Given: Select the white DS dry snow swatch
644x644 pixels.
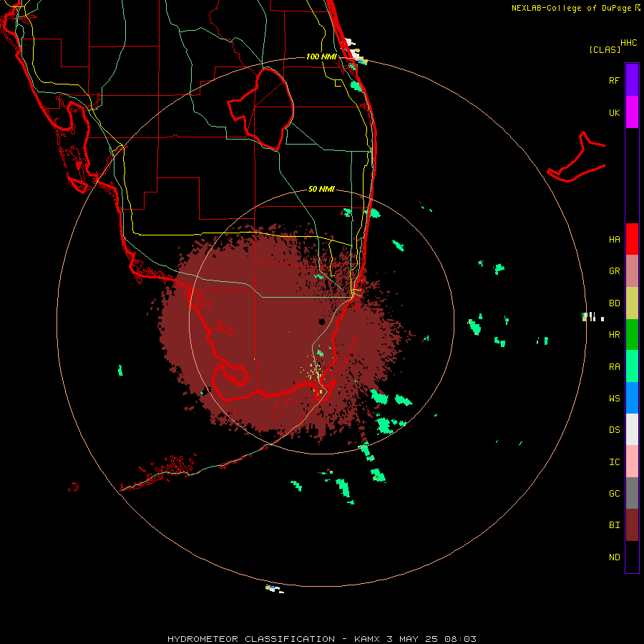Looking at the screenshot, I should 632,429.
